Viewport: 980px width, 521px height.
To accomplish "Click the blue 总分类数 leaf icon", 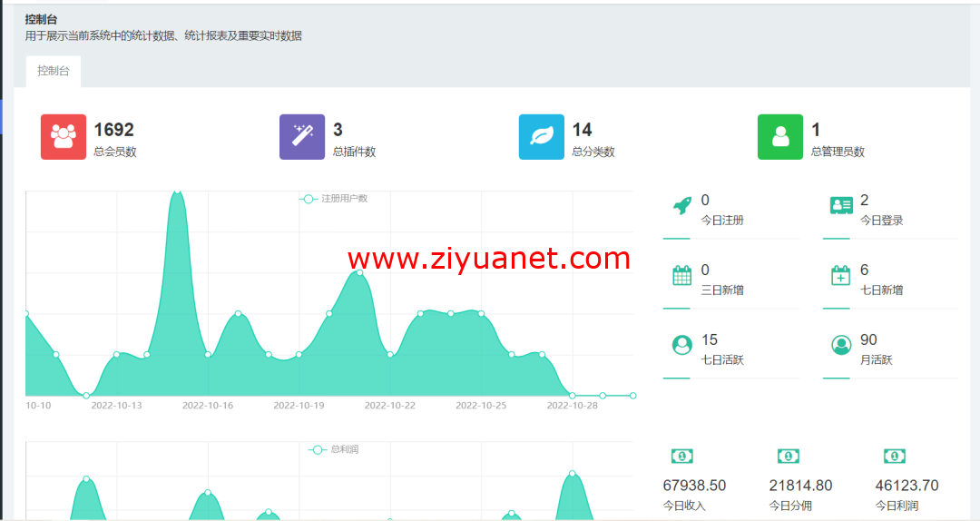I will click(541, 137).
